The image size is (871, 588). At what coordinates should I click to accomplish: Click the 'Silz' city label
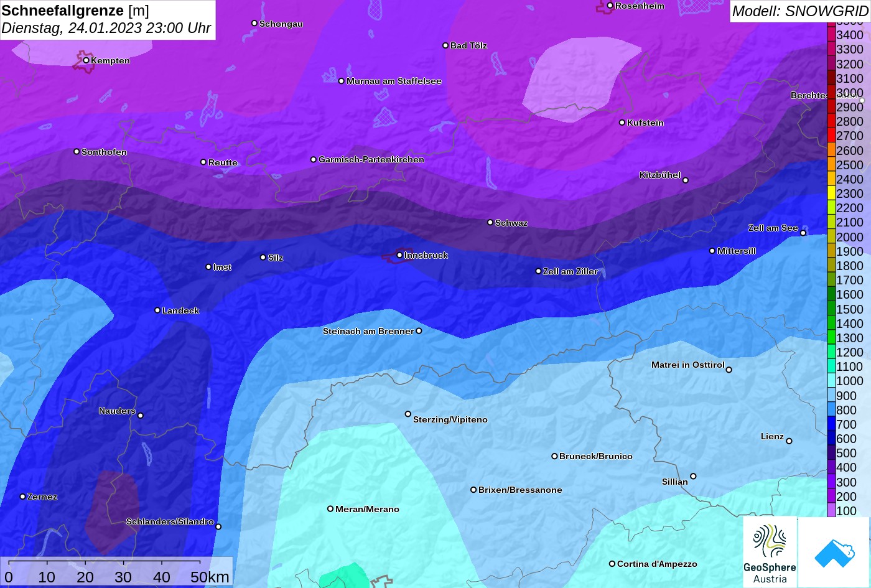pyautogui.click(x=276, y=258)
